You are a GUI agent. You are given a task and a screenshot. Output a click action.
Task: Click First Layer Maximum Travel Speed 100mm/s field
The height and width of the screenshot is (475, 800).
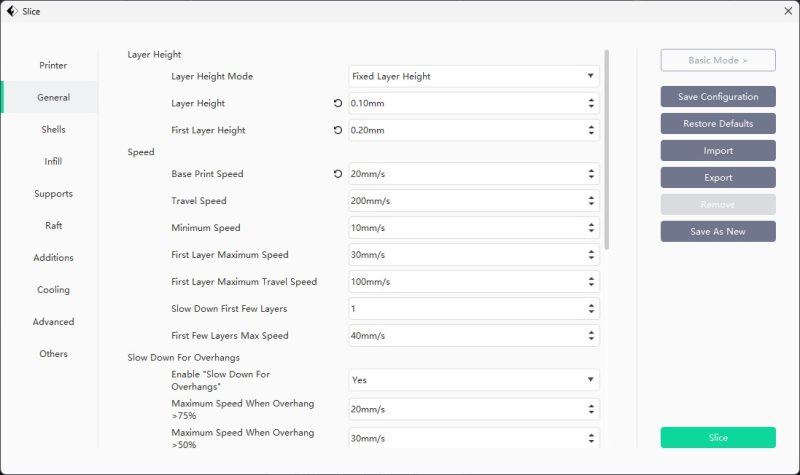click(x=474, y=282)
